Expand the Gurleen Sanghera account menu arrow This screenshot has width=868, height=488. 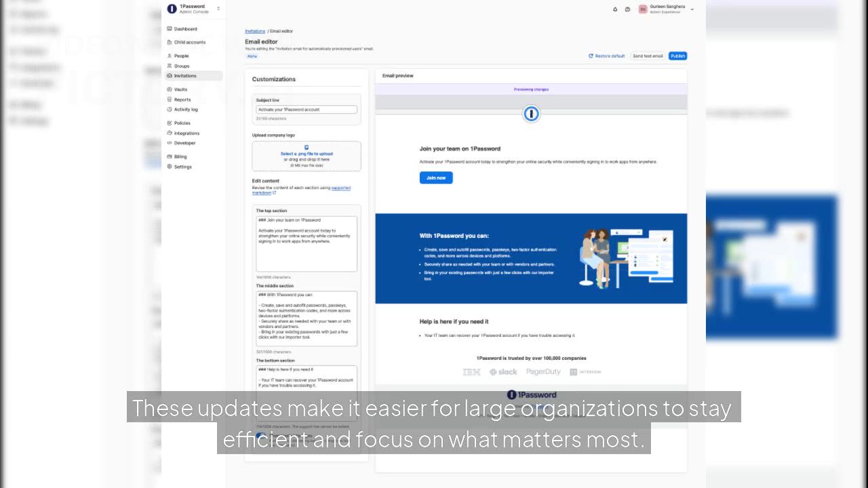click(x=692, y=9)
